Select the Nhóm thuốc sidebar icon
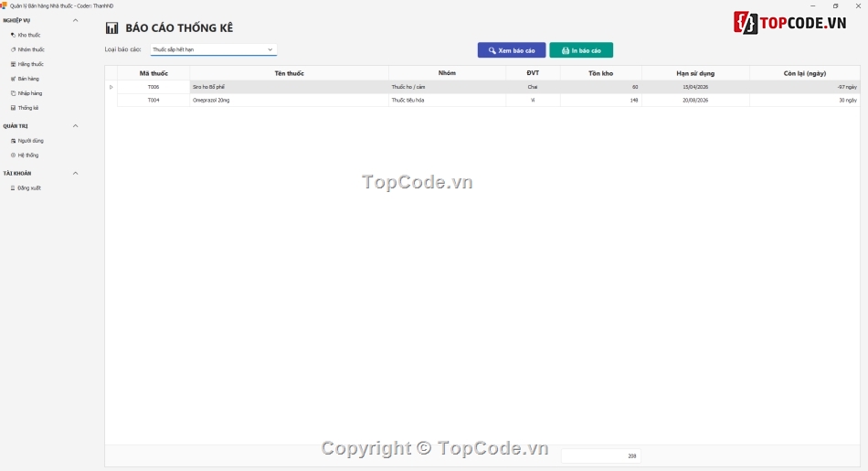 pos(14,49)
